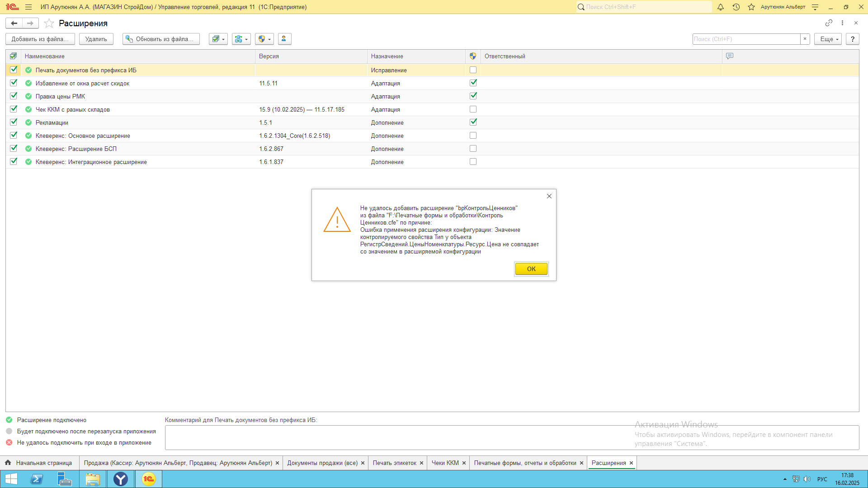Click the comment column header icon
Viewport: 868px width, 488px height.
click(730, 56)
